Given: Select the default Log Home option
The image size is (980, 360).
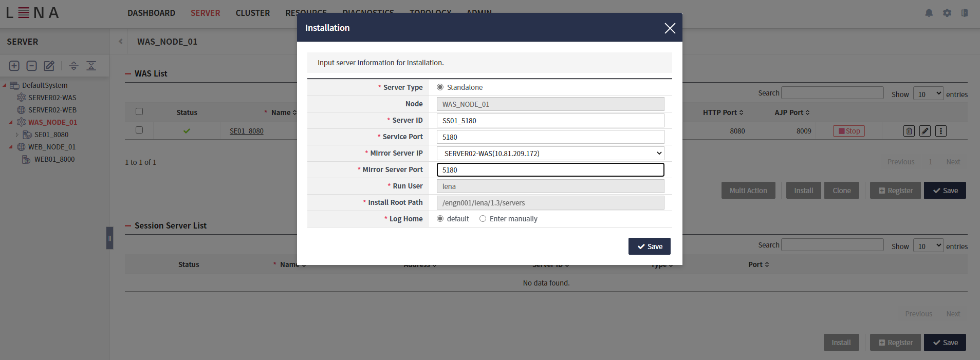Looking at the screenshot, I should [440, 219].
